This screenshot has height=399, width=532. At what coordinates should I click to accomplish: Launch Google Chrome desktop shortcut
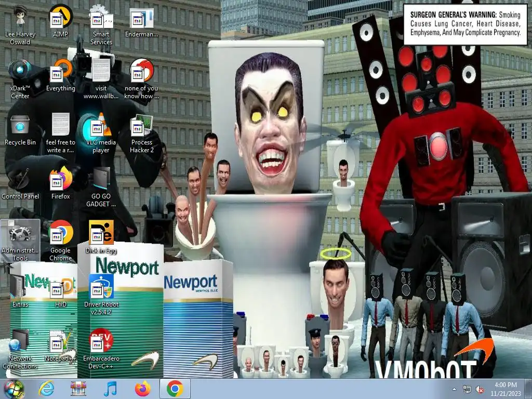[x=60, y=241]
